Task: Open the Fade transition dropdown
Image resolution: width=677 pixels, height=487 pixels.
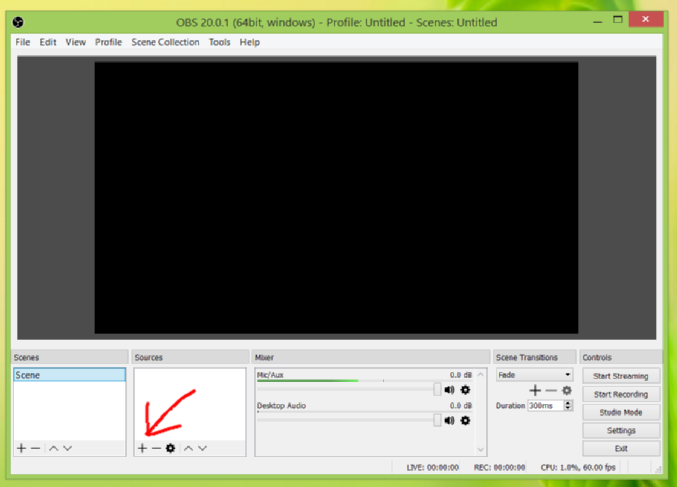Action: click(x=535, y=375)
